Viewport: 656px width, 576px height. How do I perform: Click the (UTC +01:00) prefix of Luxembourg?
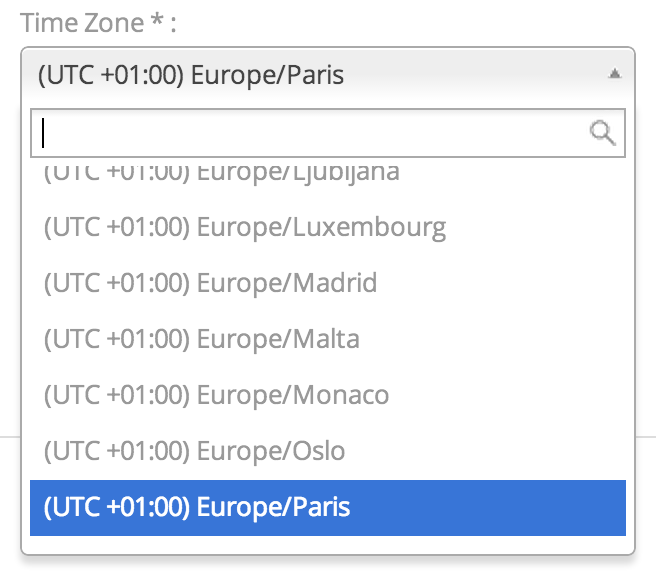pos(117,227)
